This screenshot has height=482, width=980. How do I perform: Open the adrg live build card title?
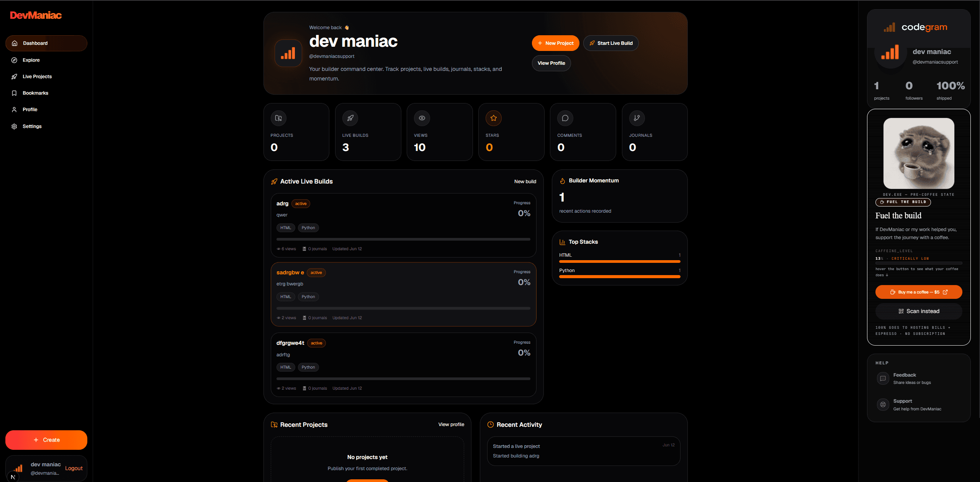pos(282,203)
